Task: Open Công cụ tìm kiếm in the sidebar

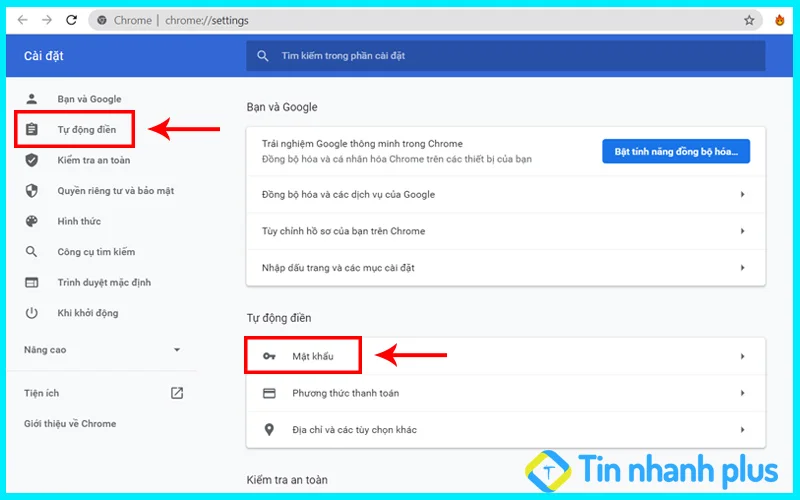Action: [x=96, y=252]
